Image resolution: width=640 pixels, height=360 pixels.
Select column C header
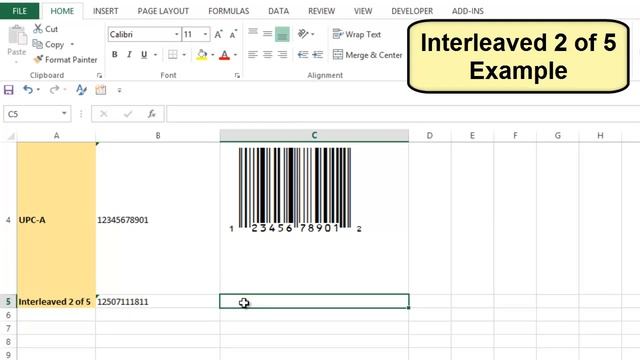click(x=314, y=136)
